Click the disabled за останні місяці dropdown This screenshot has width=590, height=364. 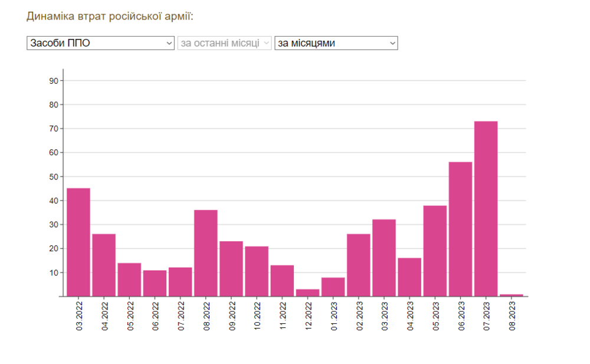[224, 43]
